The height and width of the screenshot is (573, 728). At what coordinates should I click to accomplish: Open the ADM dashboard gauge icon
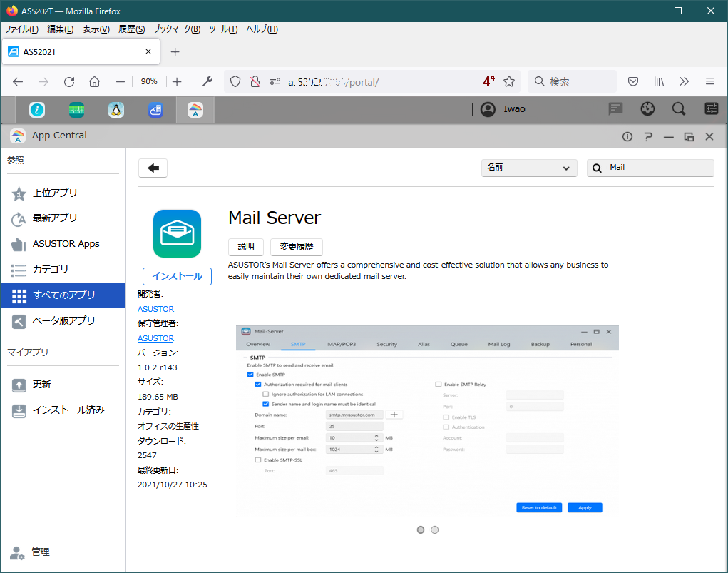(x=647, y=109)
